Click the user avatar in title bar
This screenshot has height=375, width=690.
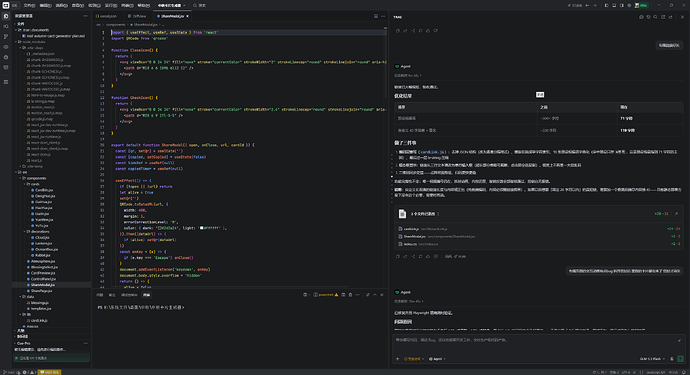[x=637, y=5]
